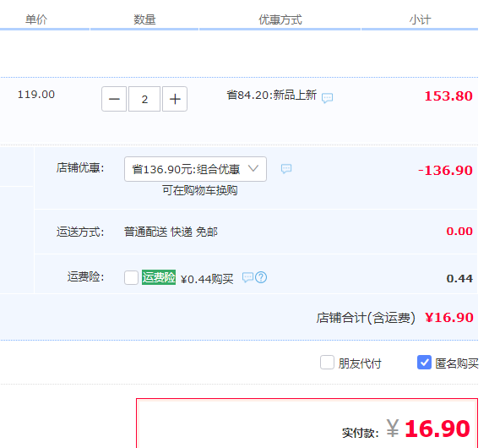Click the 小计 column header

click(420, 19)
